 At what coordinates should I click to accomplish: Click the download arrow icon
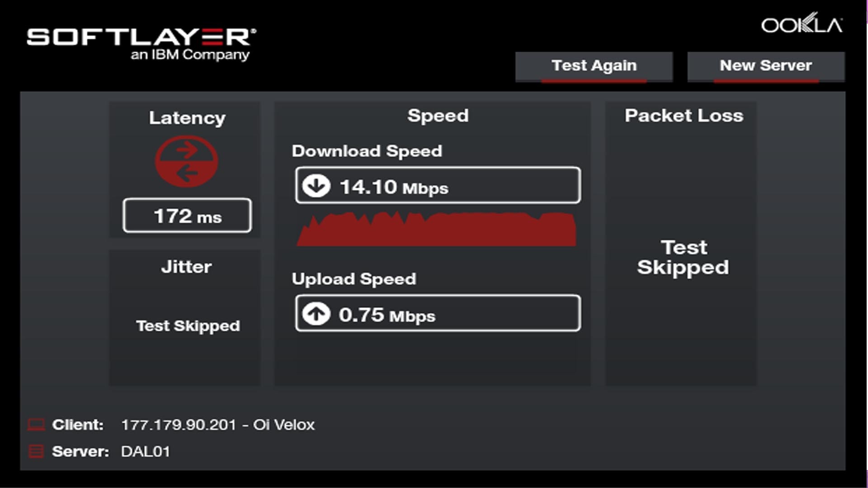tap(316, 186)
